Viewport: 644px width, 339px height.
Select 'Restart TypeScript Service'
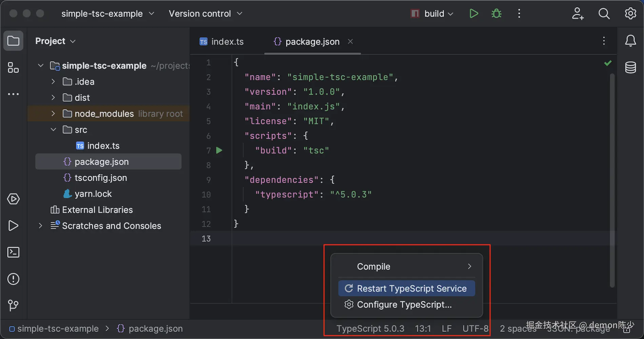(406, 288)
